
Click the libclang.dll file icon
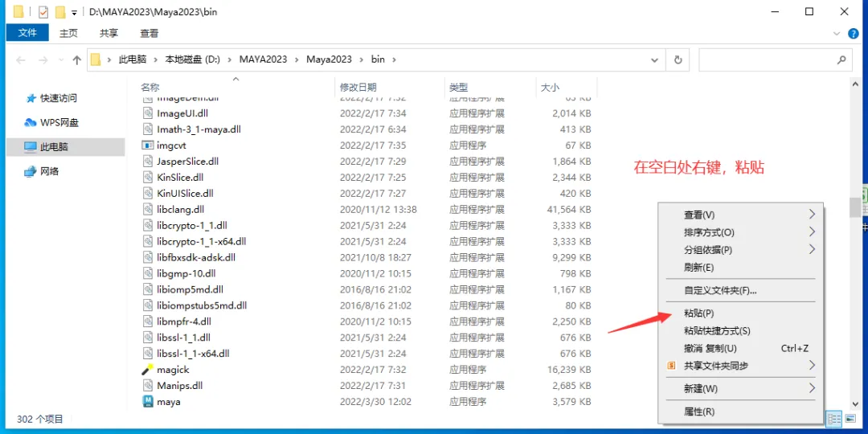(147, 210)
